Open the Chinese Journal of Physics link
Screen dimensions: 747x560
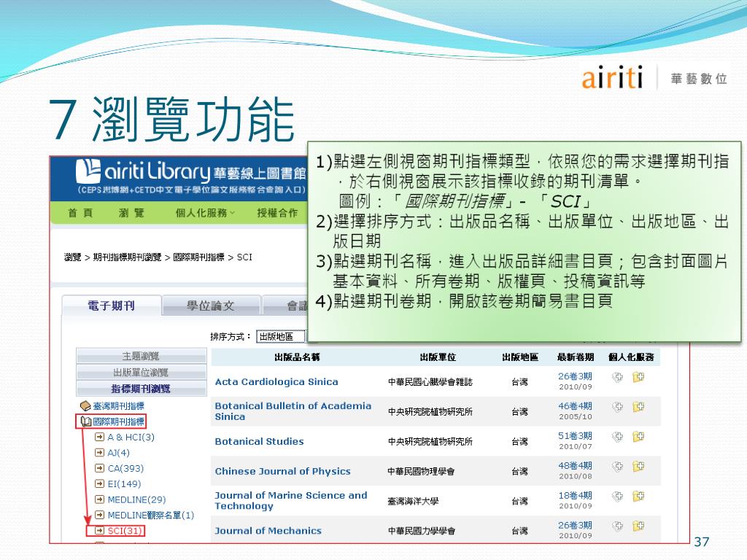[x=282, y=472]
